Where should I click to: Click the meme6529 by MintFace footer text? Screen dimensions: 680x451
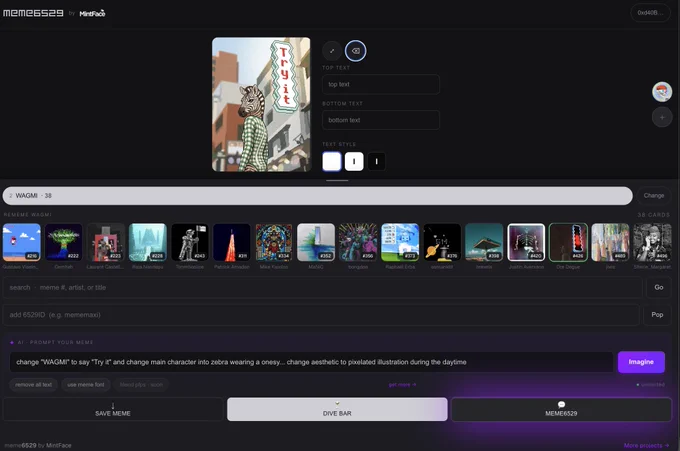(38, 445)
